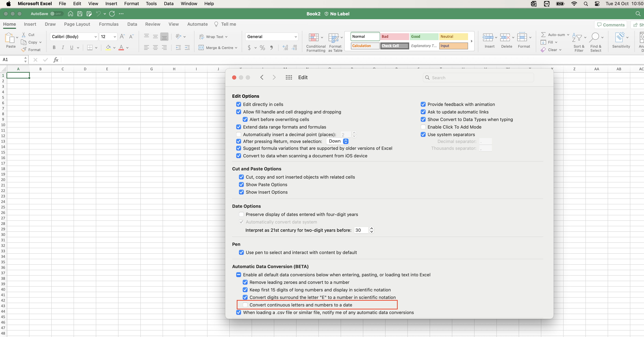Click the Increase Indent icon
Image resolution: width=644 pixels, height=337 pixels.
187,48
